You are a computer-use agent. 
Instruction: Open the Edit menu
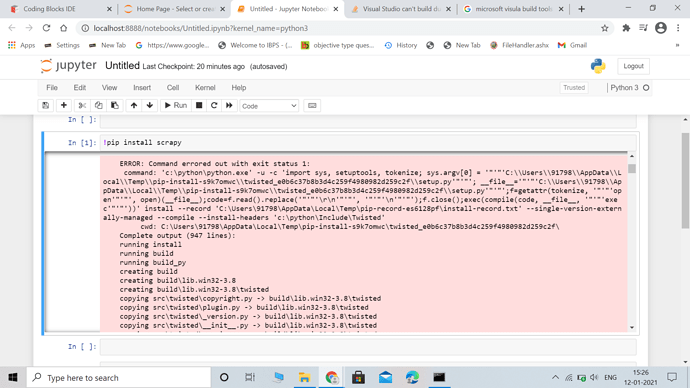[80, 88]
